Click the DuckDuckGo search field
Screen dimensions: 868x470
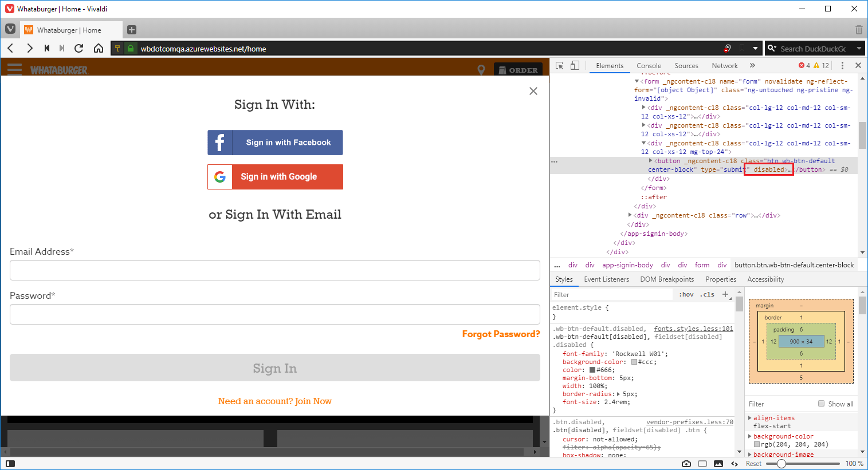coord(814,49)
